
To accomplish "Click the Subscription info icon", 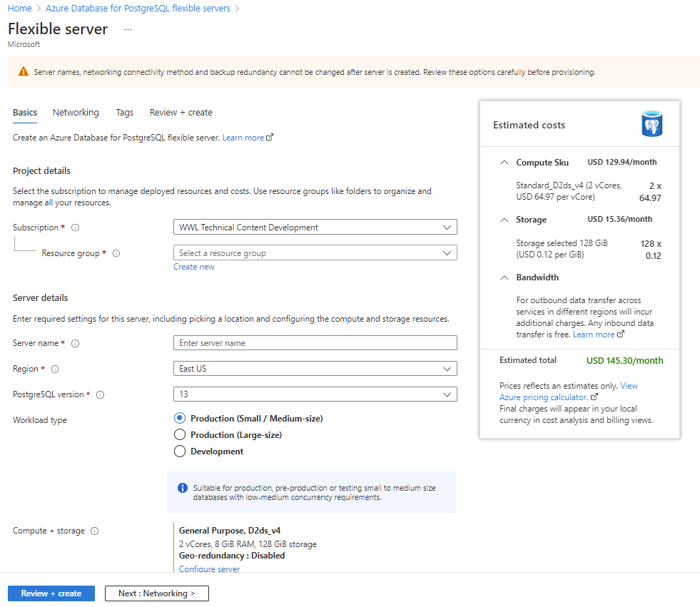I will pyautogui.click(x=77, y=228).
